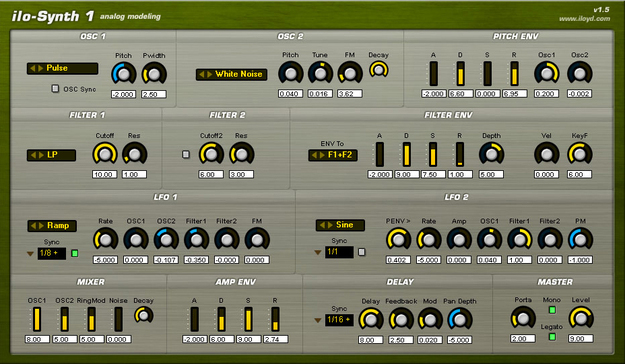Click the Pitch Env D slider
The height and width of the screenshot is (364, 625).
click(460, 73)
